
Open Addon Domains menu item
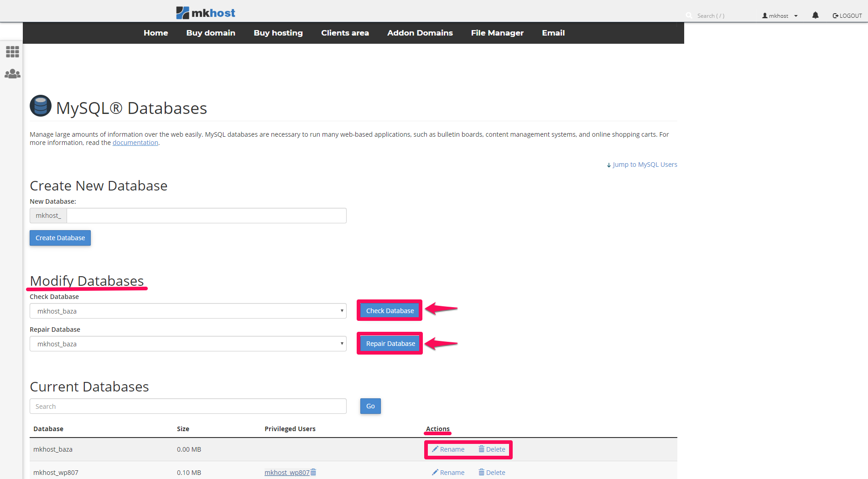(x=420, y=33)
